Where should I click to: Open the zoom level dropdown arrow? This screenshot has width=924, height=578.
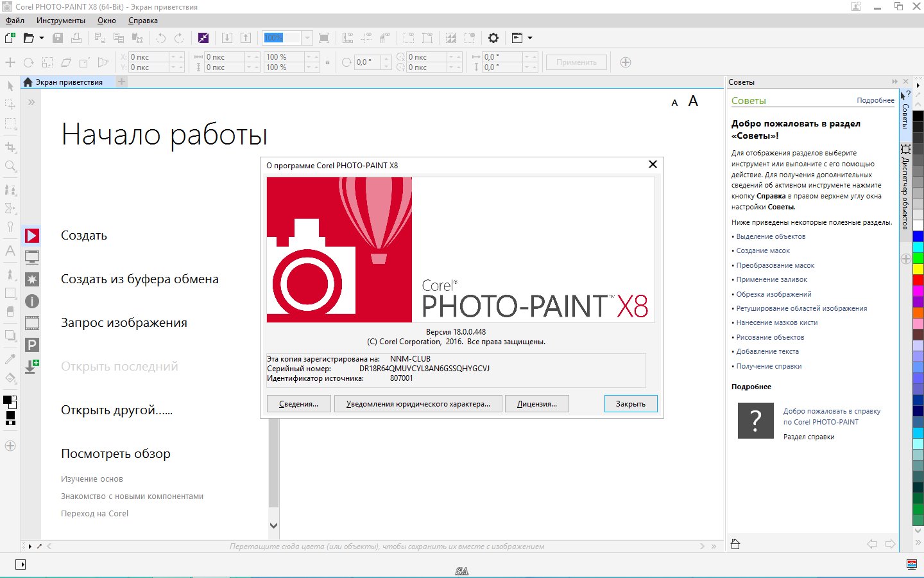click(307, 38)
